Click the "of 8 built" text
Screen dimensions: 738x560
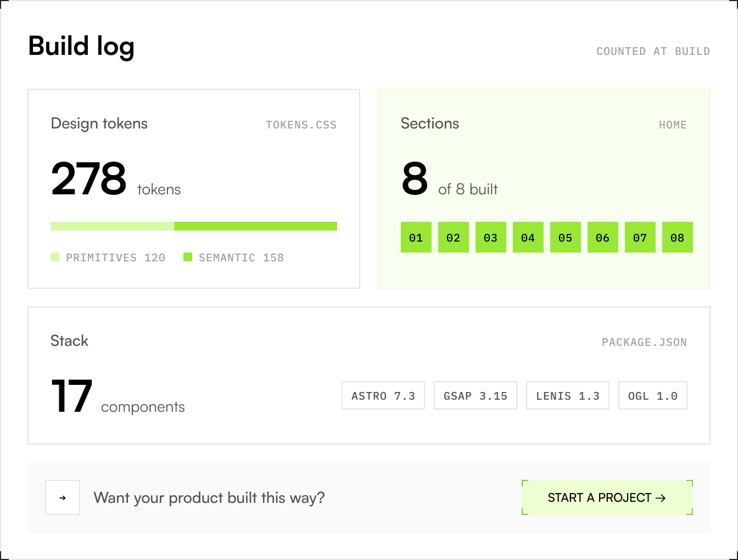point(468,189)
